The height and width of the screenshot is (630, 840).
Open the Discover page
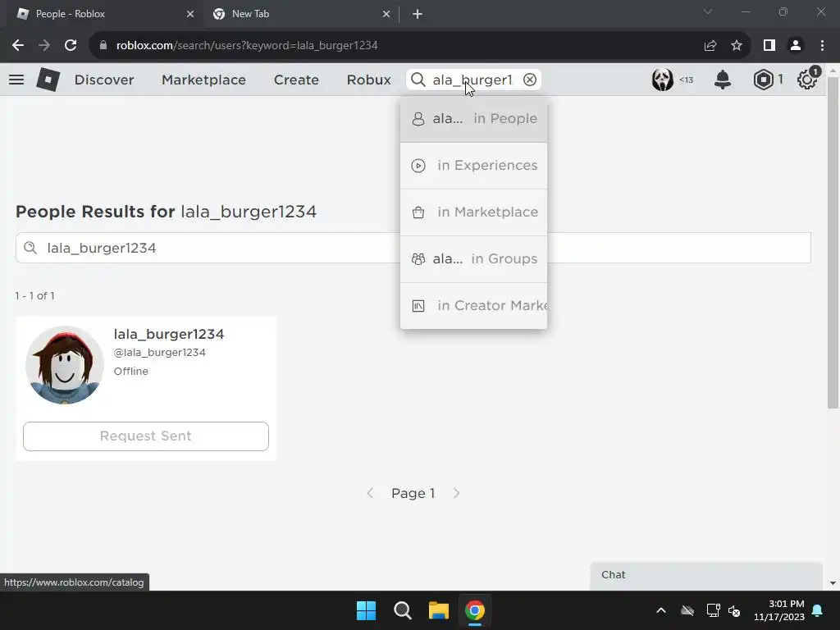point(104,80)
